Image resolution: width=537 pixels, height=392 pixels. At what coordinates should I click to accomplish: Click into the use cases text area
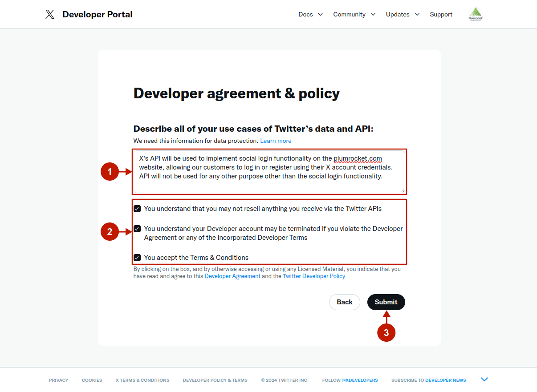269,172
